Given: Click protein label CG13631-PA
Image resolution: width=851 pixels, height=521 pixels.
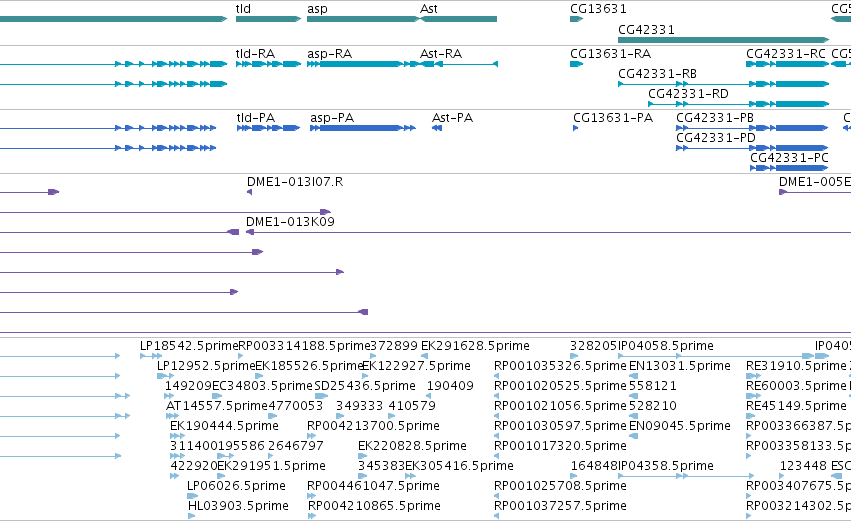Looking at the screenshot, I should 613,118.
